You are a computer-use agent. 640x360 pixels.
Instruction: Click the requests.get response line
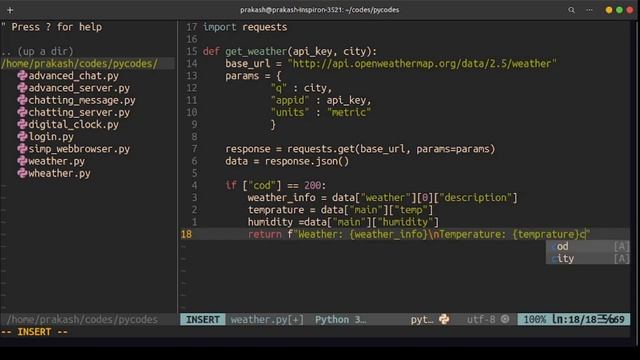[360, 149]
